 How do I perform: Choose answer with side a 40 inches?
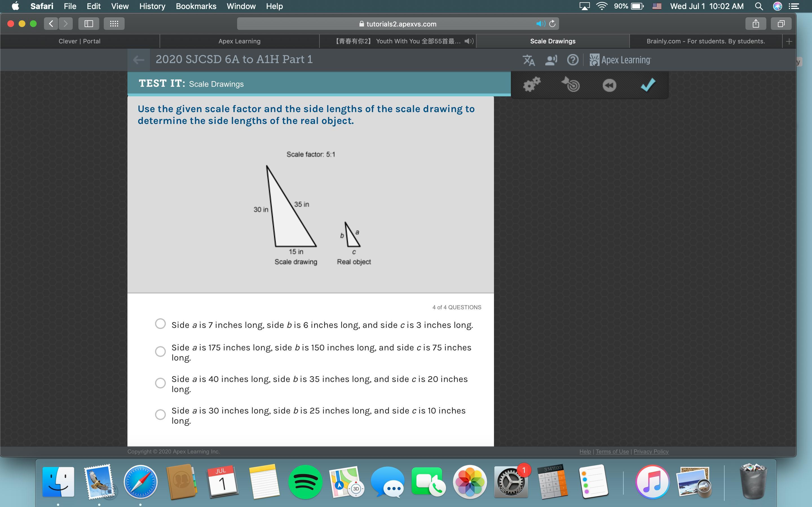click(x=160, y=383)
